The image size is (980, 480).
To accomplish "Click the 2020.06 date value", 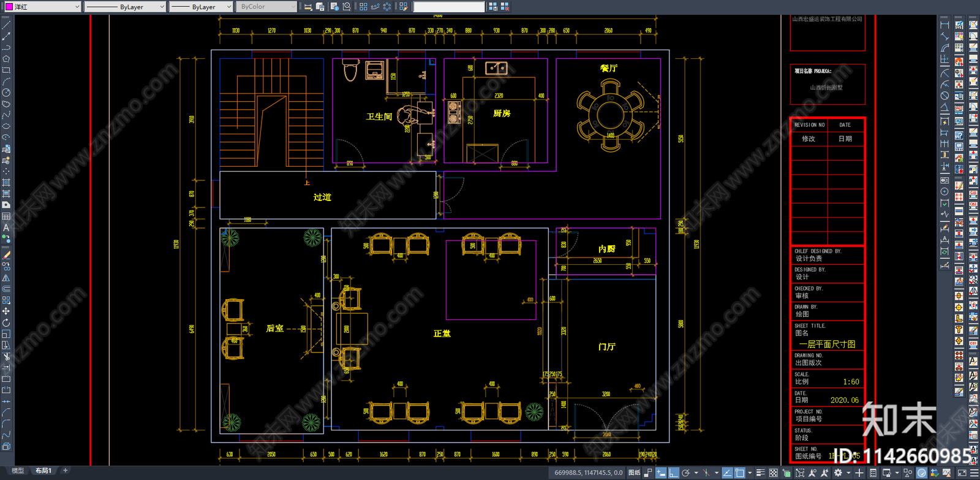I will tap(845, 400).
